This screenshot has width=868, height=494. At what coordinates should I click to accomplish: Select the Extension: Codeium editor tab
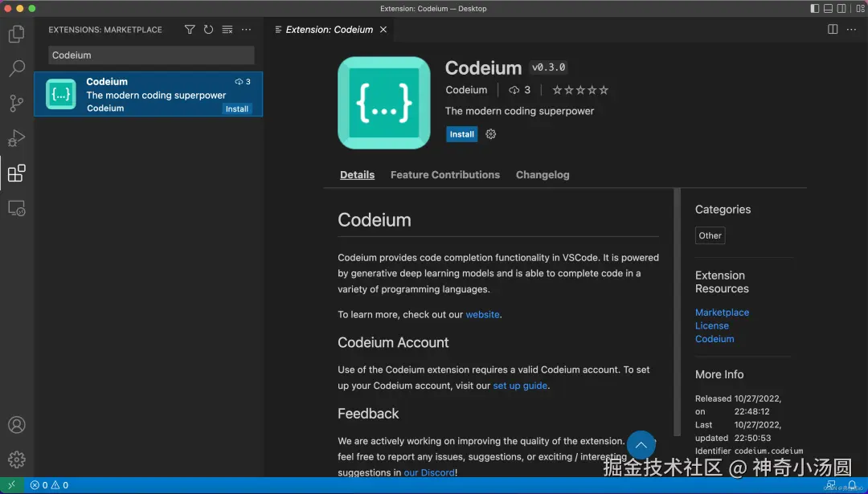(x=330, y=30)
